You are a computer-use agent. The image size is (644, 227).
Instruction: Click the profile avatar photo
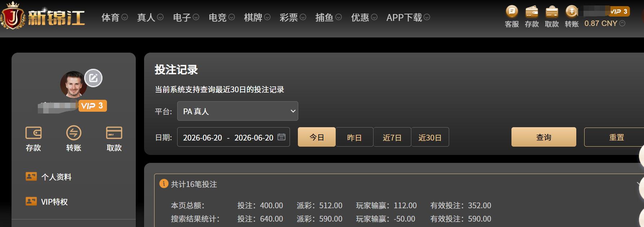pos(73,84)
